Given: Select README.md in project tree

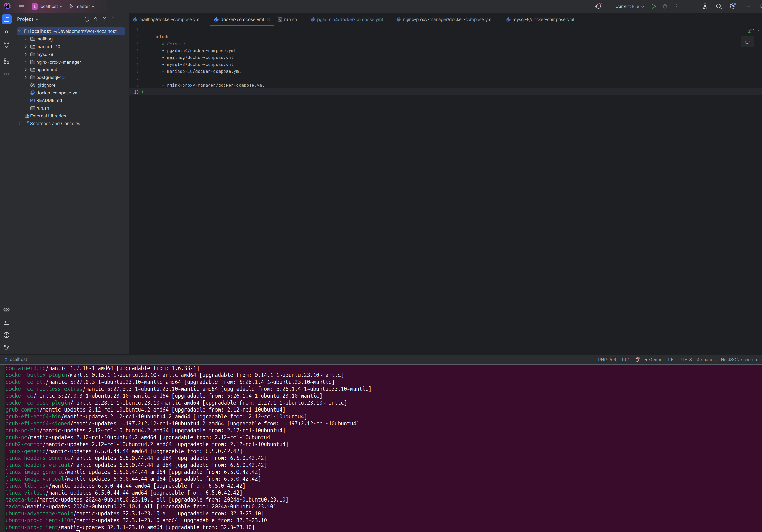Looking at the screenshot, I should 46,100.
